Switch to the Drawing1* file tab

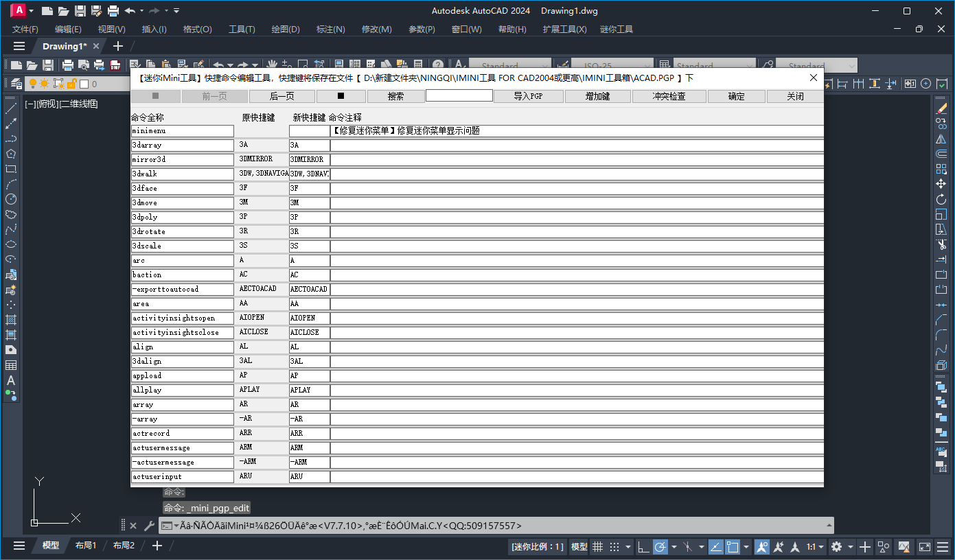point(65,46)
